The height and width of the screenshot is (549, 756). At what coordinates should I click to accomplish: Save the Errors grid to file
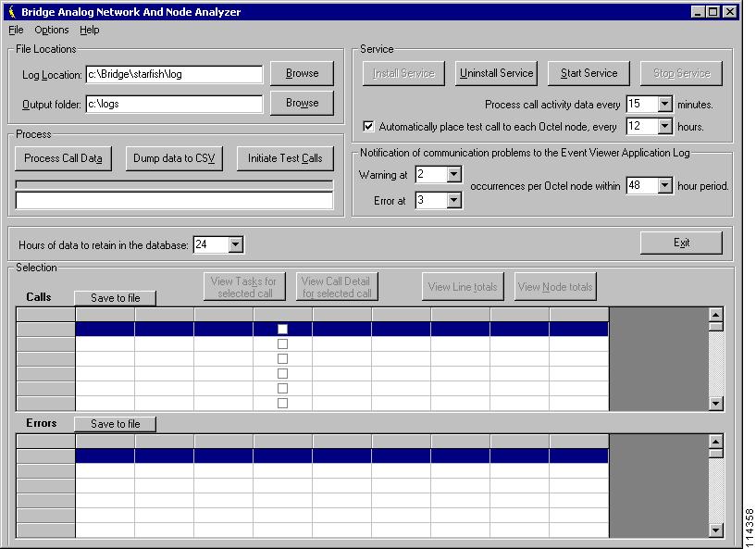(116, 424)
